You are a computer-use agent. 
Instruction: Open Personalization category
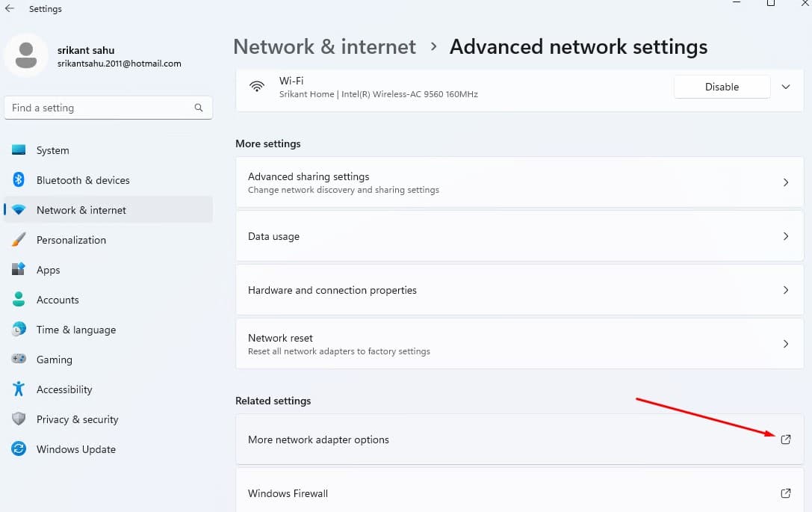pos(108,240)
